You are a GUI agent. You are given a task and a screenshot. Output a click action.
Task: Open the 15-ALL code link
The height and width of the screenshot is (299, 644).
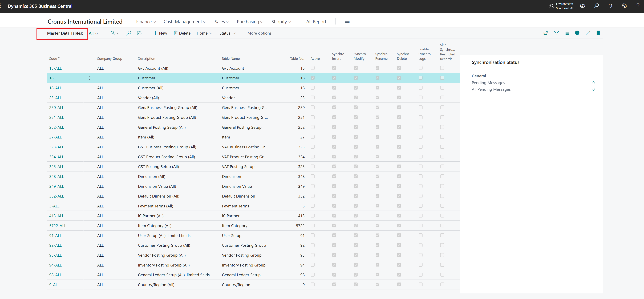tap(55, 68)
